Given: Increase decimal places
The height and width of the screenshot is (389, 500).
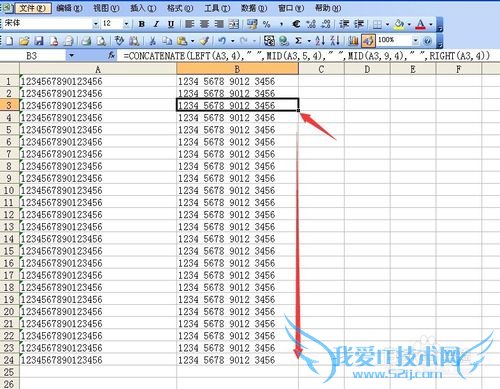Looking at the screenshot, I should point(311,24).
